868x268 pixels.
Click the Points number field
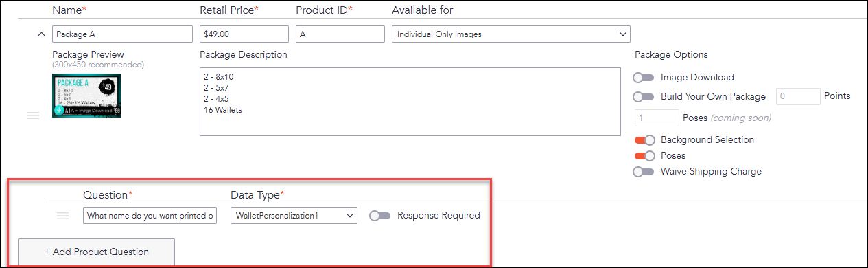[x=798, y=96]
